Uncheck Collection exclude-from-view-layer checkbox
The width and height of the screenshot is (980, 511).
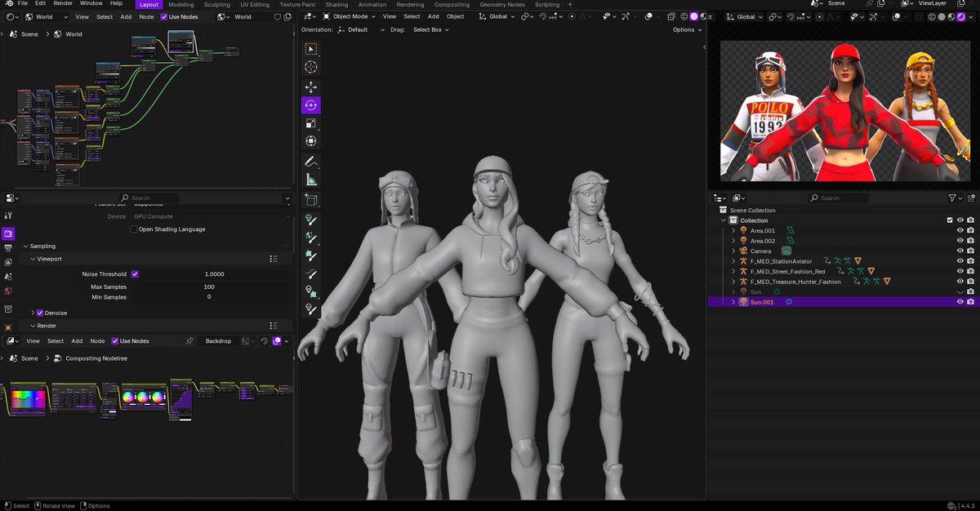point(949,220)
